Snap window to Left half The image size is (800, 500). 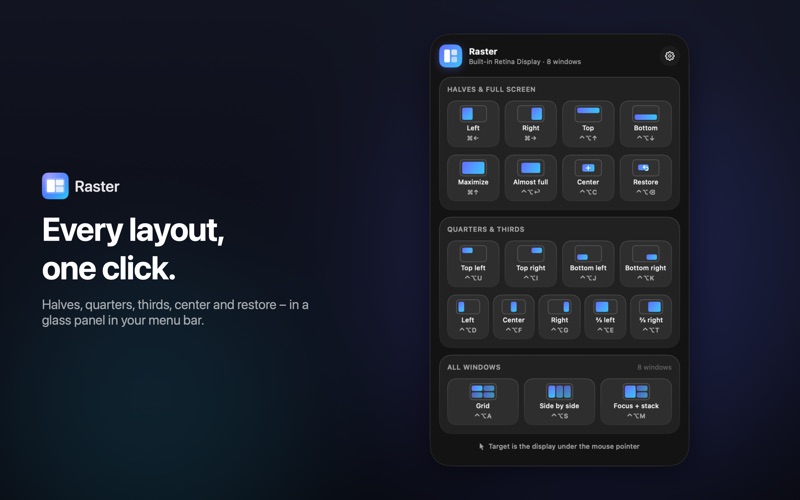coord(473,124)
